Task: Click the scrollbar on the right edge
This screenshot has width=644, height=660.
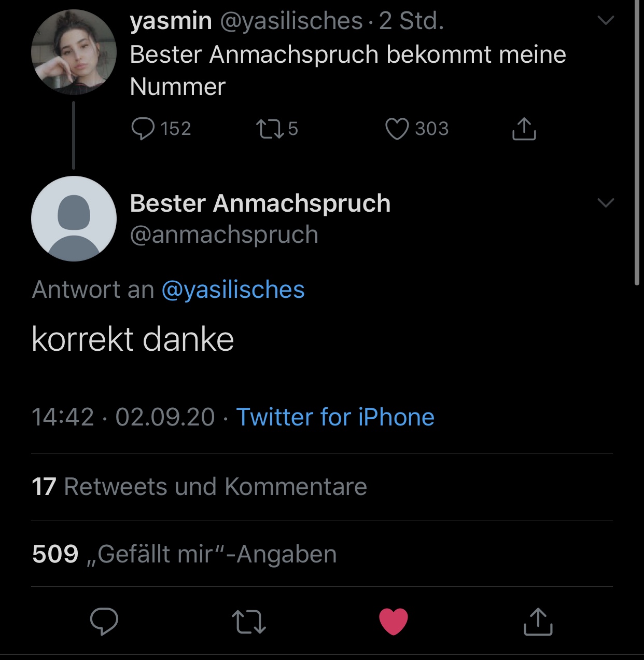Action: [637, 140]
